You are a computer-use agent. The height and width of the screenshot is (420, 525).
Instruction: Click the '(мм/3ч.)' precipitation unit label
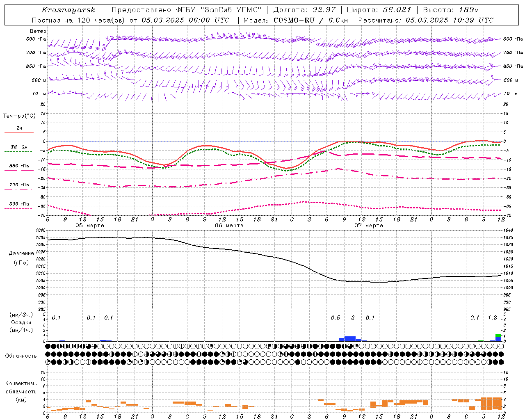click(21, 315)
